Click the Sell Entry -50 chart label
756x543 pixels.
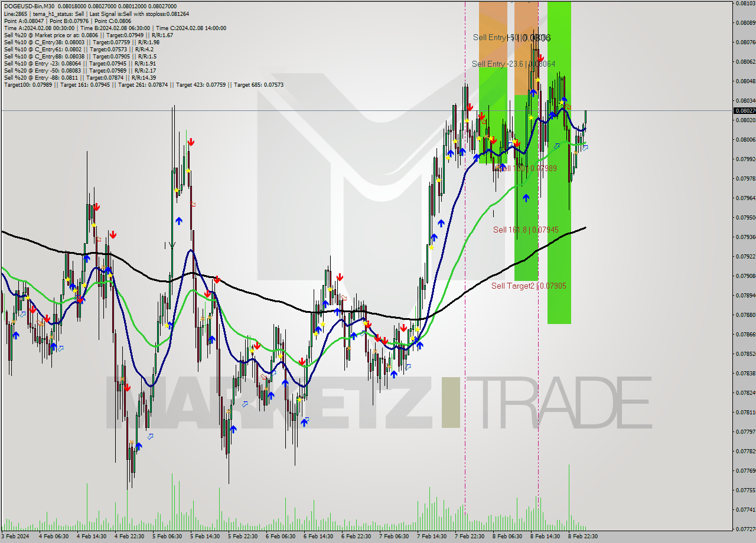tap(511, 37)
